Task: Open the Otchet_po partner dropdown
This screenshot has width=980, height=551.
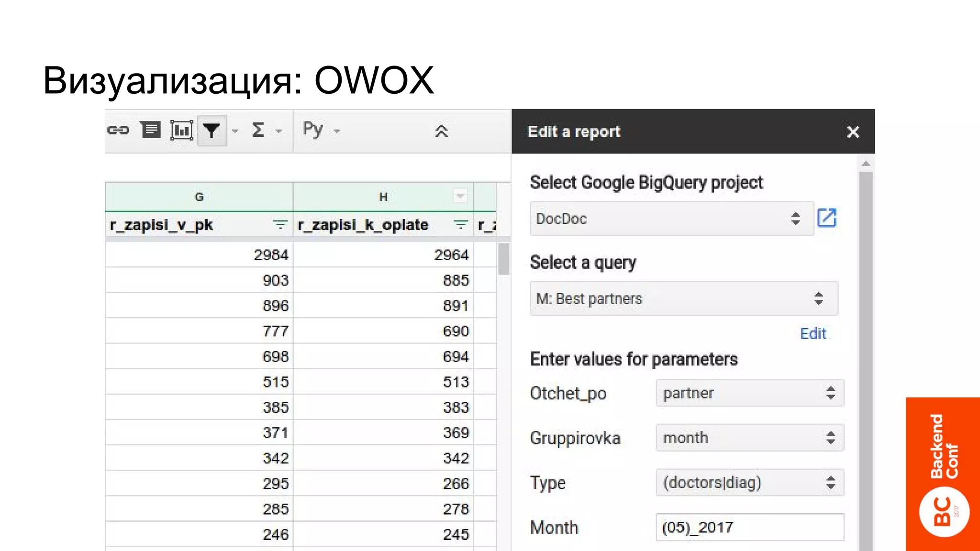Action: [x=750, y=393]
